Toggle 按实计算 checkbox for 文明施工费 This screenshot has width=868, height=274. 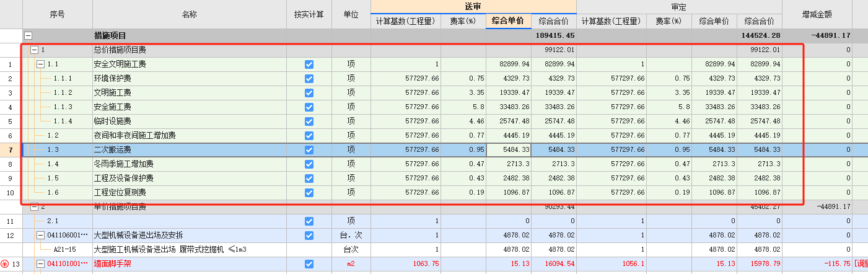click(309, 92)
